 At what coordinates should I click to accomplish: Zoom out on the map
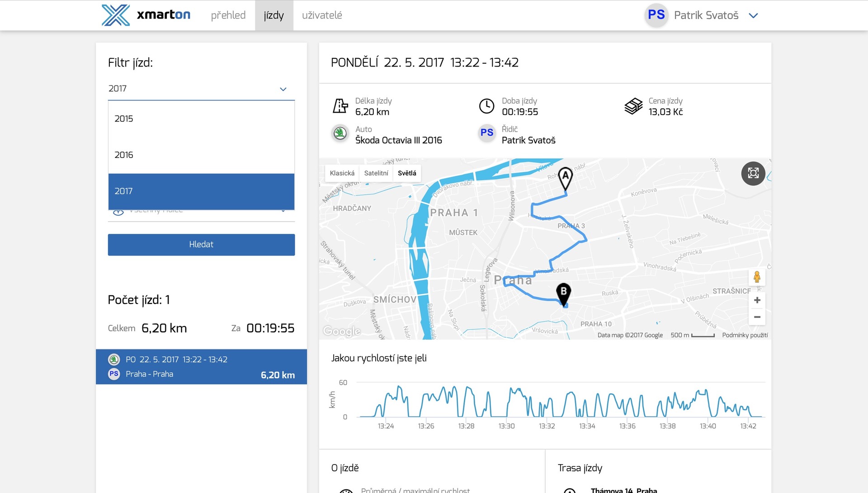(757, 317)
